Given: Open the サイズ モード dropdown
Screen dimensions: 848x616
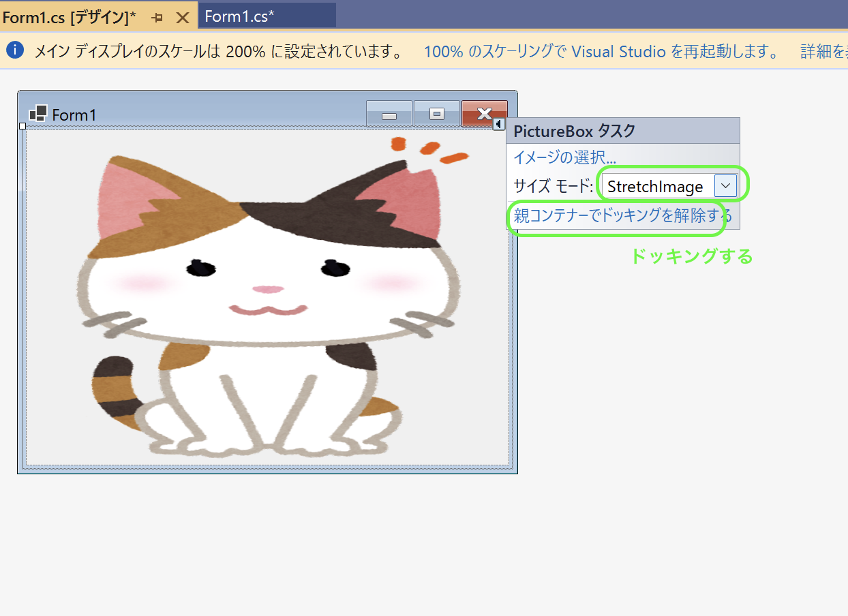Looking at the screenshot, I should 725,185.
